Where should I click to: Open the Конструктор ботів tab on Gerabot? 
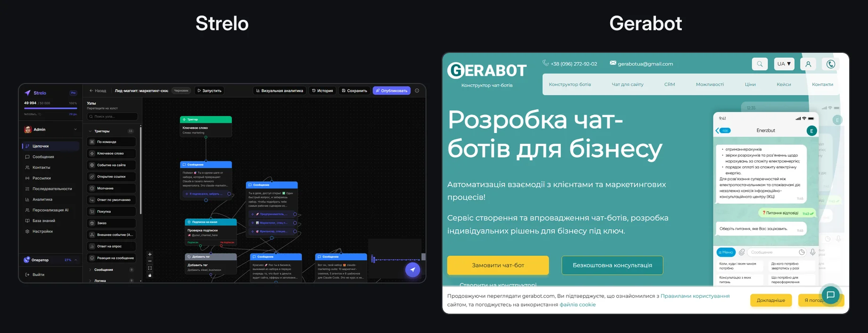[570, 84]
